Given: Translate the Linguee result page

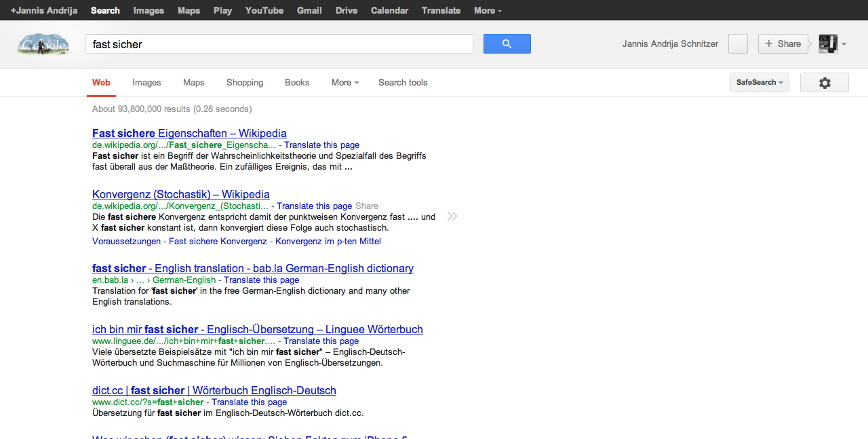Looking at the screenshot, I should (321, 341).
